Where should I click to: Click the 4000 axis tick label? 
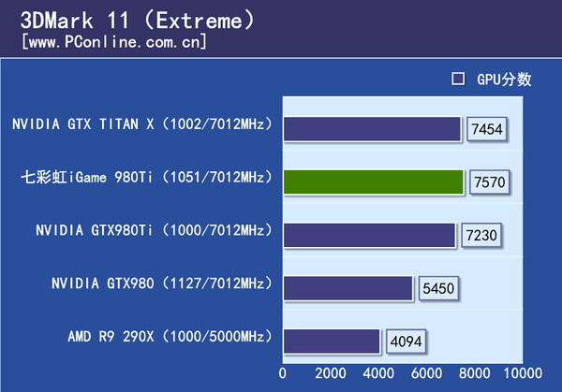click(x=378, y=373)
